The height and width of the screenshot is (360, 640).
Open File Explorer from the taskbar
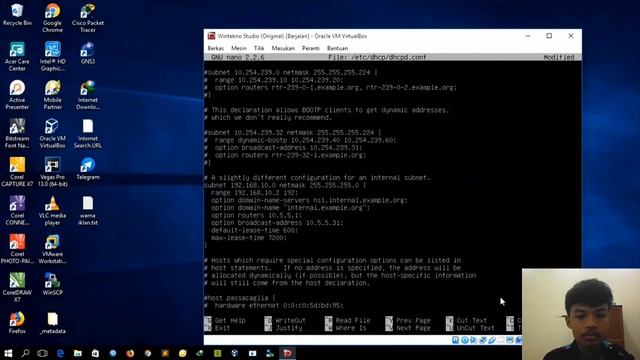(x=78, y=353)
